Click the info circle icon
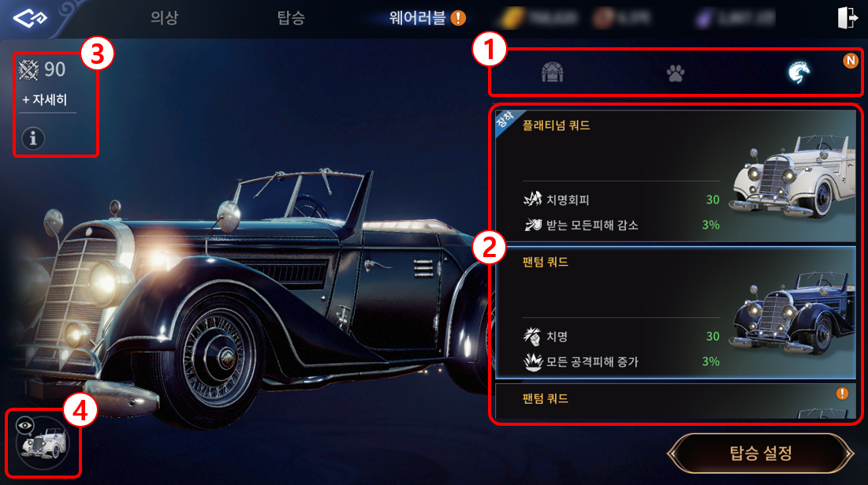 tap(32, 138)
